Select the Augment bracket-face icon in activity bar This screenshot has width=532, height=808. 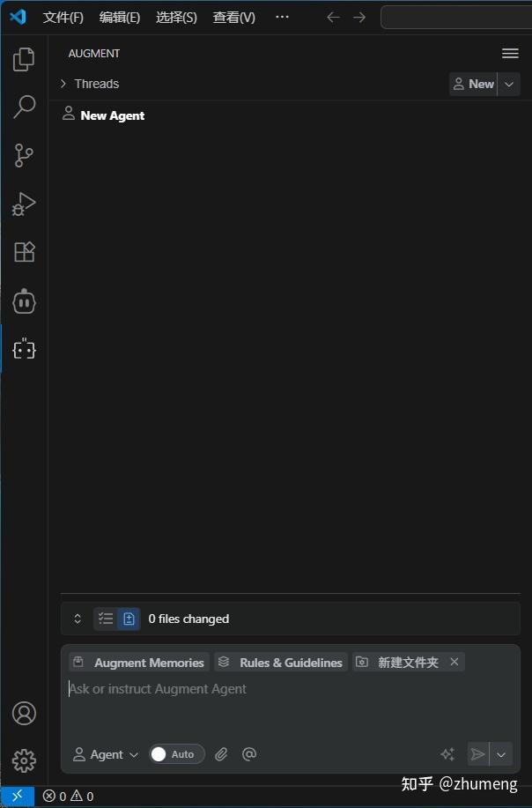pyautogui.click(x=24, y=350)
